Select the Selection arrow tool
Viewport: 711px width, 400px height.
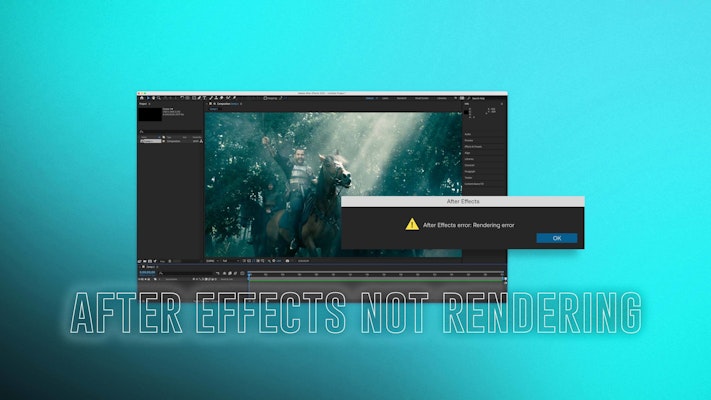141,98
